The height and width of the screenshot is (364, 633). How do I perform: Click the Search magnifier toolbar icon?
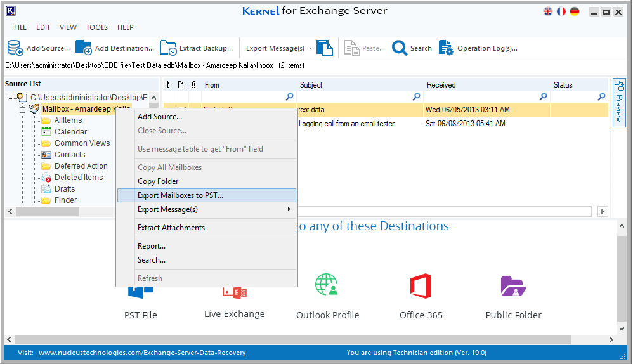coord(400,48)
